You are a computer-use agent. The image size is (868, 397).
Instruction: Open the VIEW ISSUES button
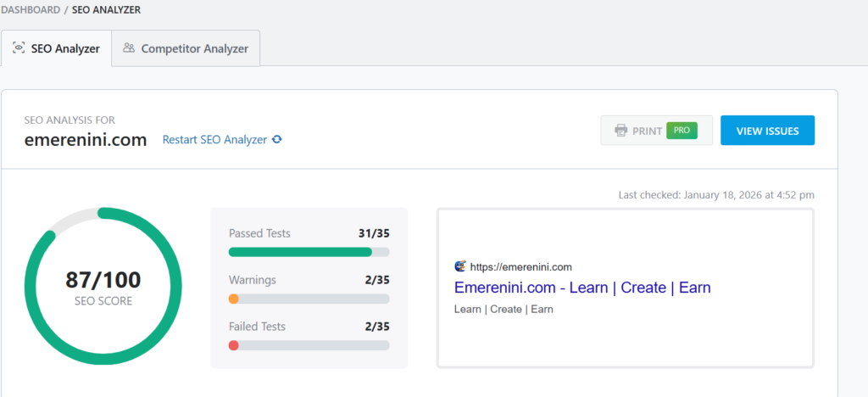(767, 131)
